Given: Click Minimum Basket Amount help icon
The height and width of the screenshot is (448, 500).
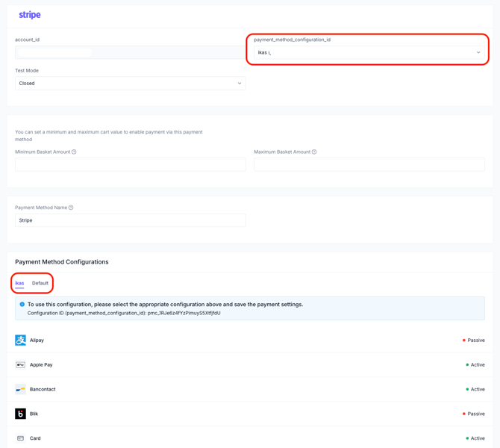Looking at the screenshot, I should click(x=74, y=152).
